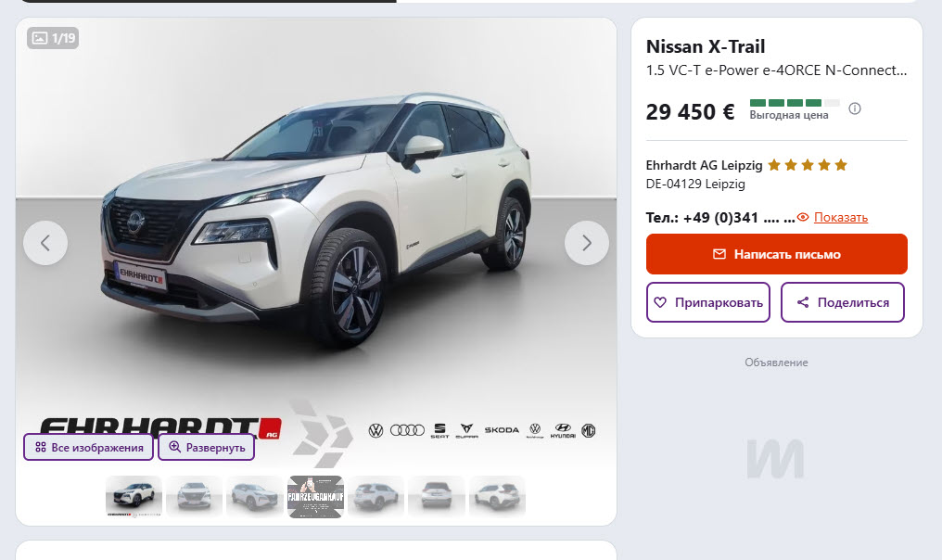Click share icon on Поделиться button
The width and height of the screenshot is (942, 560).
click(x=803, y=302)
